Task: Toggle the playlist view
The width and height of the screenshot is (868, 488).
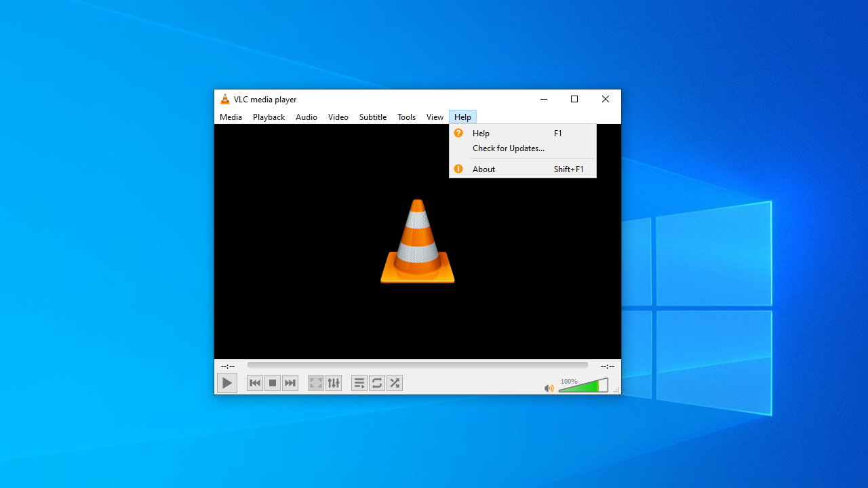Action: tap(359, 383)
